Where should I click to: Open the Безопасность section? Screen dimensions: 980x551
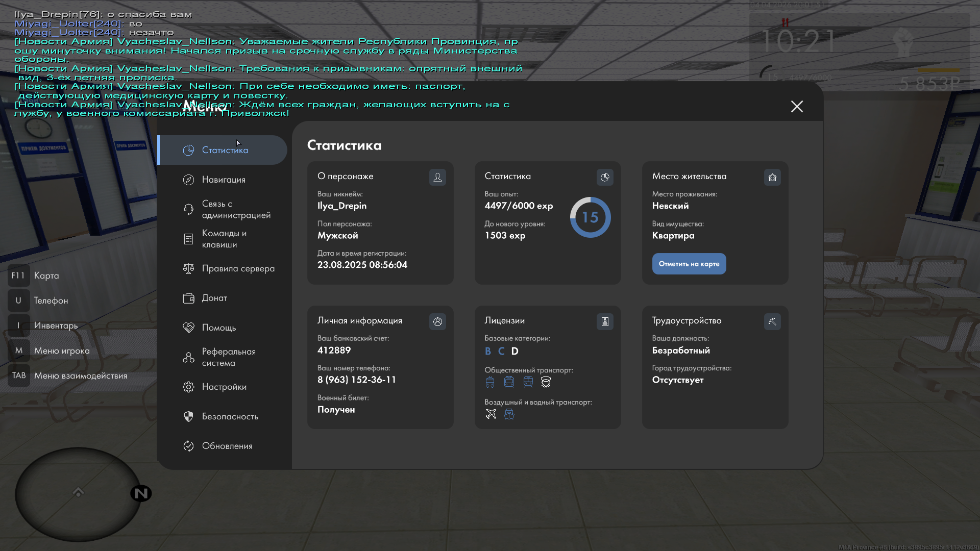230,416
